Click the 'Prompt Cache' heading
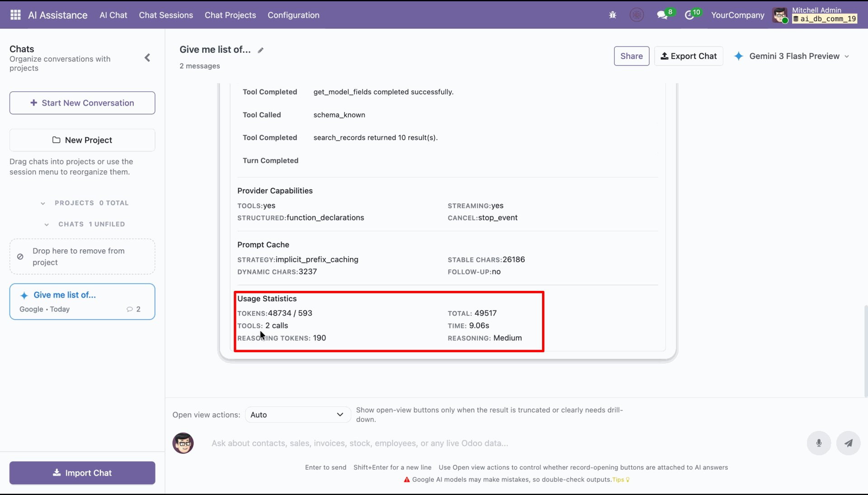 coord(263,245)
